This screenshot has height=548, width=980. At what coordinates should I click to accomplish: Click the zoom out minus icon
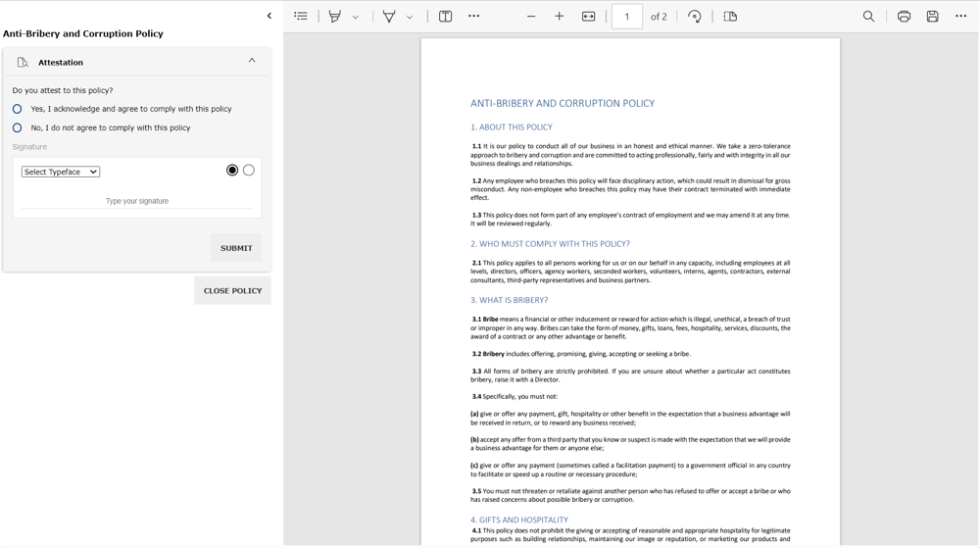pyautogui.click(x=531, y=17)
